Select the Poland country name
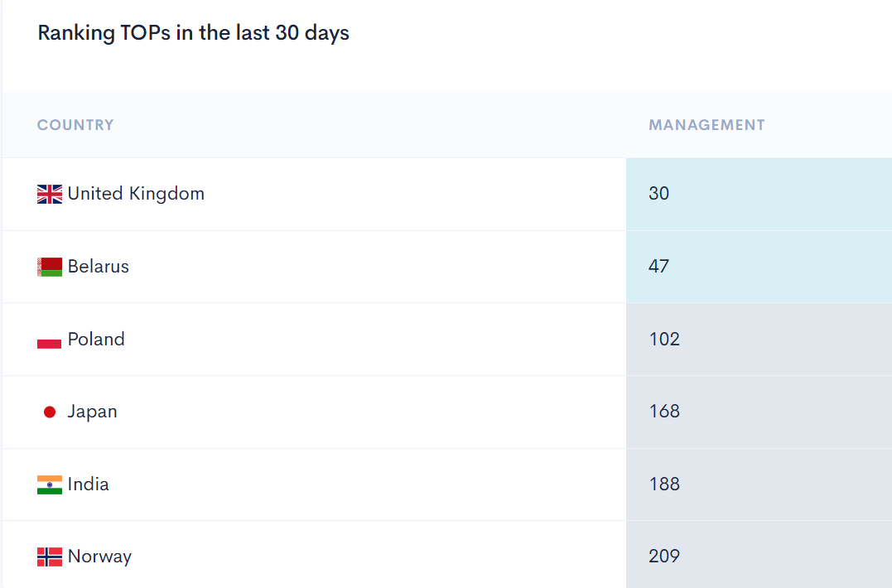This screenshot has height=588, width=892. (x=96, y=339)
